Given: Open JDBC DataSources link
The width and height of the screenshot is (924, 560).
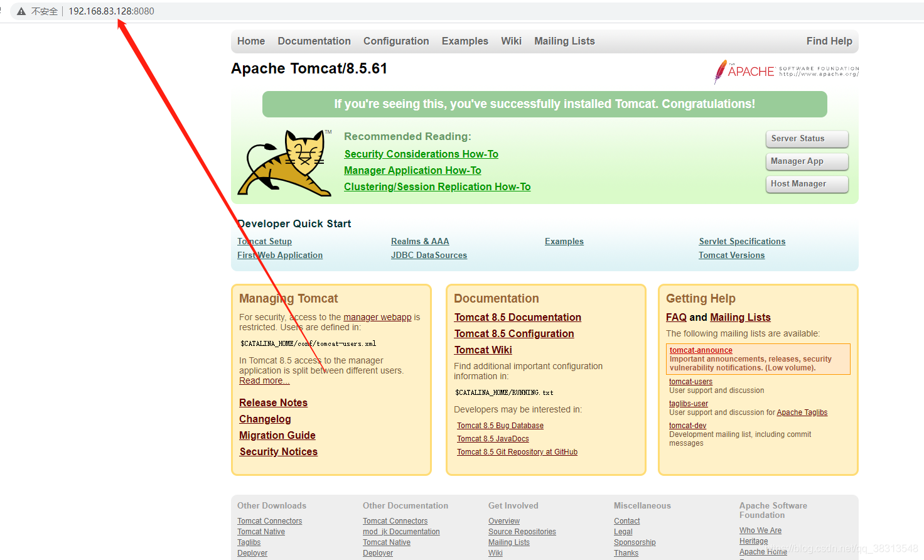Looking at the screenshot, I should 429,256.
